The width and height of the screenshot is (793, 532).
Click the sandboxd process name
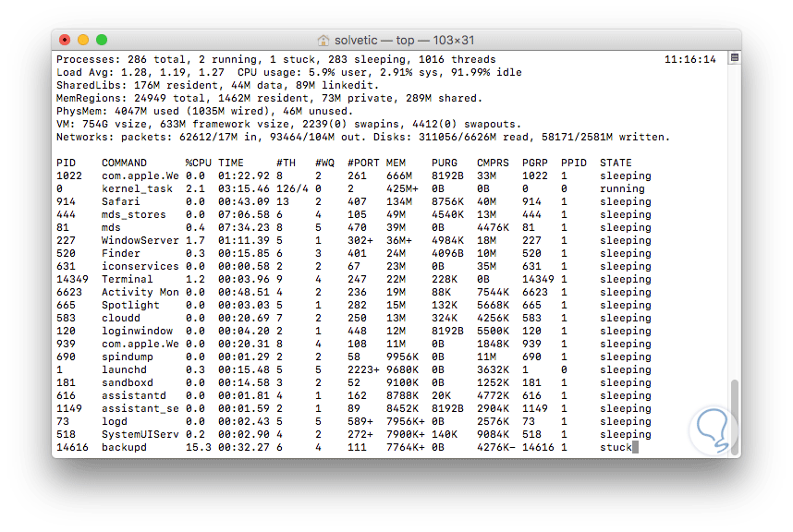tap(127, 382)
